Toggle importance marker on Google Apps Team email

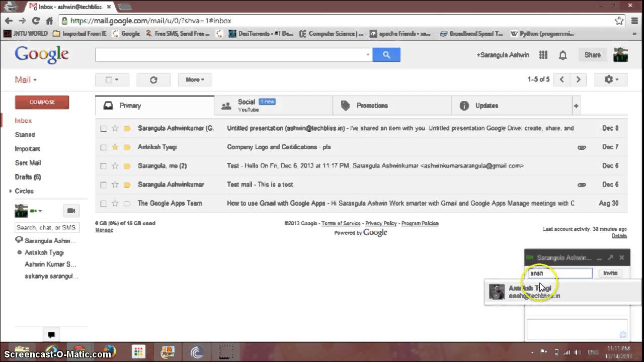(x=127, y=204)
